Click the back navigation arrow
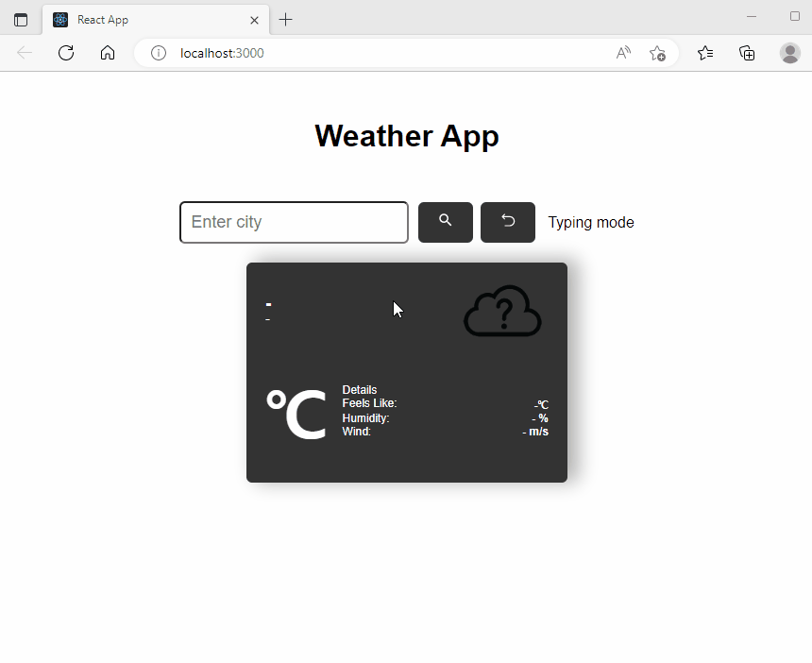The image size is (812, 663). pyautogui.click(x=25, y=53)
